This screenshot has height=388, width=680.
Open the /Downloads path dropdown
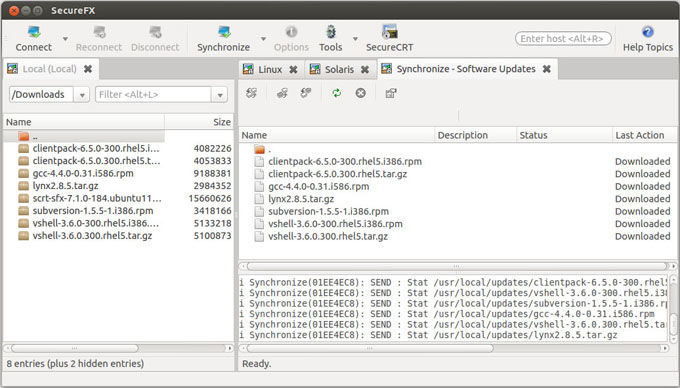[x=82, y=95]
